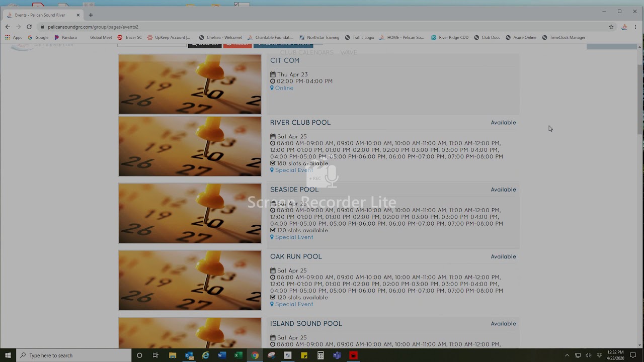Open the TimeClock Manager bookmark
Image resolution: width=644 pixels, height=362 pixels.
(563, 37)
